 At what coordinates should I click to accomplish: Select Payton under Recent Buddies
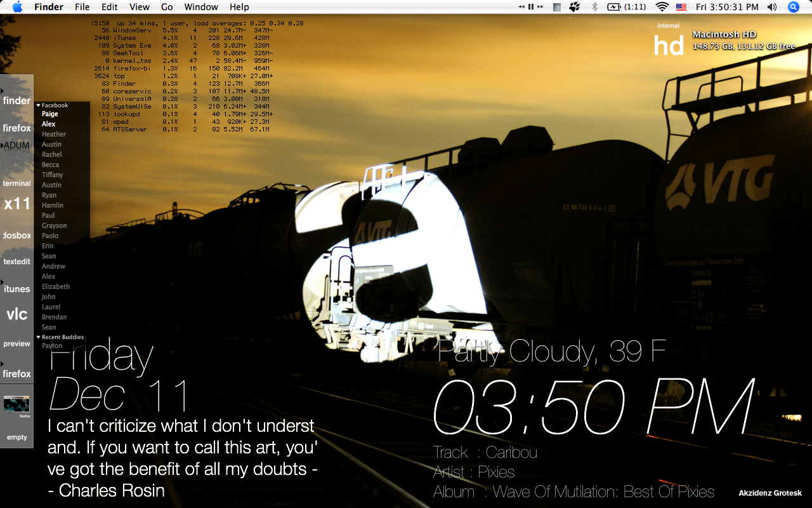pyautogui.click(x=52, y=346)
